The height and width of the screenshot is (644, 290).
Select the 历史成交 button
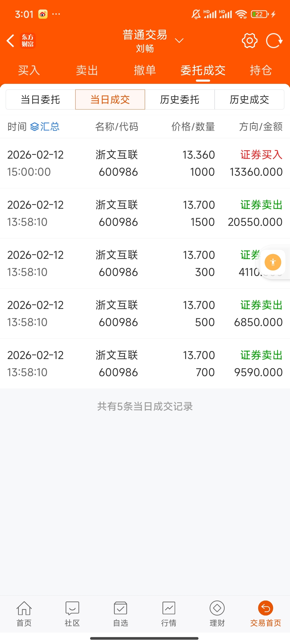pyautogui.click(x=249, y=99)
